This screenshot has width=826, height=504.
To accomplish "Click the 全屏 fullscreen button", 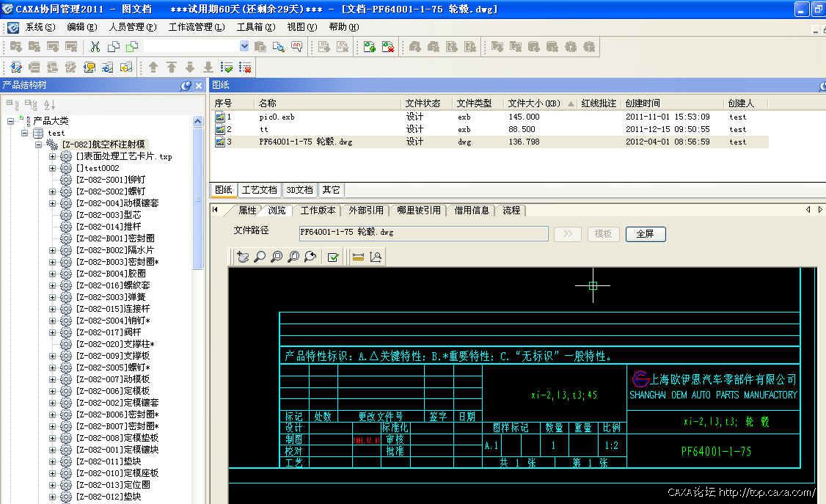I will 646,234.
